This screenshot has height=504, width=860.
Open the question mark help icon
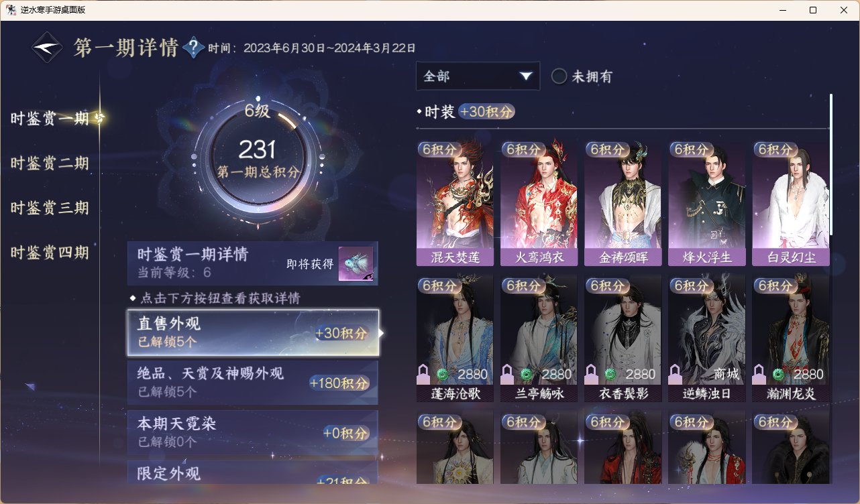[193, 48]
